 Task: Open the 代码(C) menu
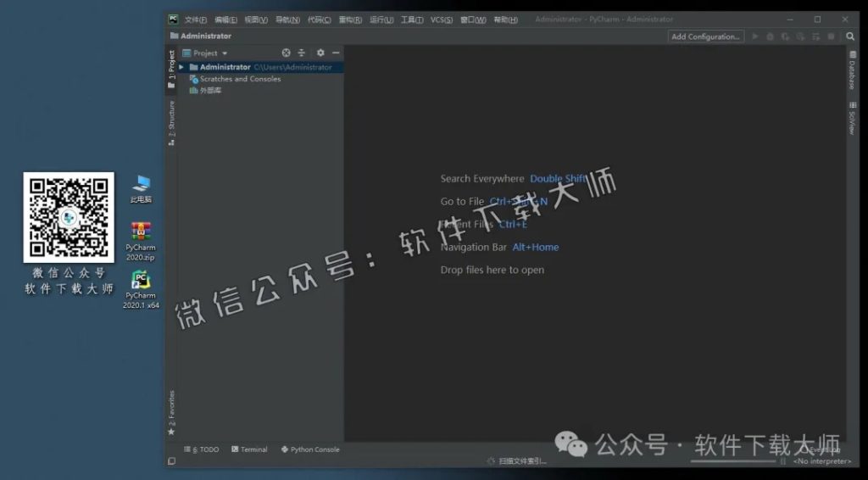tap(319, 20)
